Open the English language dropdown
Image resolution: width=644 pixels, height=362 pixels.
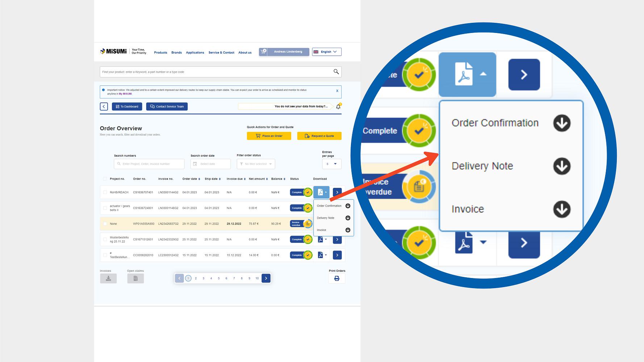(x=326, y=52)
